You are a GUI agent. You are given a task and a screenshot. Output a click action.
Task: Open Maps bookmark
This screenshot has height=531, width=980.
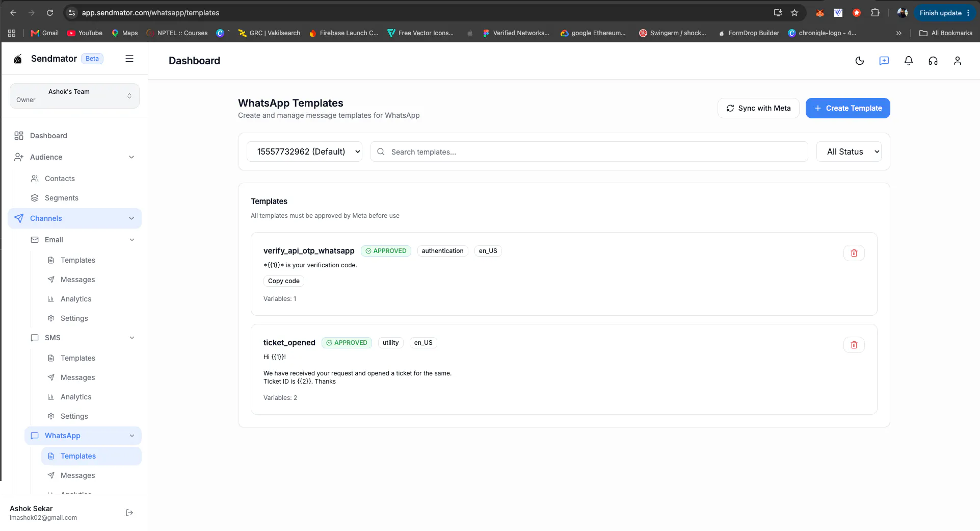(125, 33)
